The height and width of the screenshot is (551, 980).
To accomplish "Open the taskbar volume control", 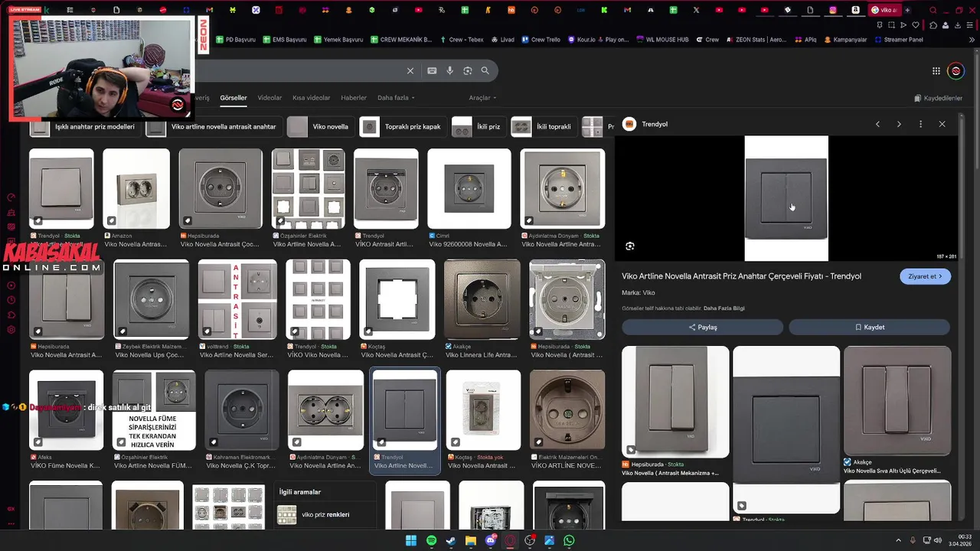I will pos(938,540).
